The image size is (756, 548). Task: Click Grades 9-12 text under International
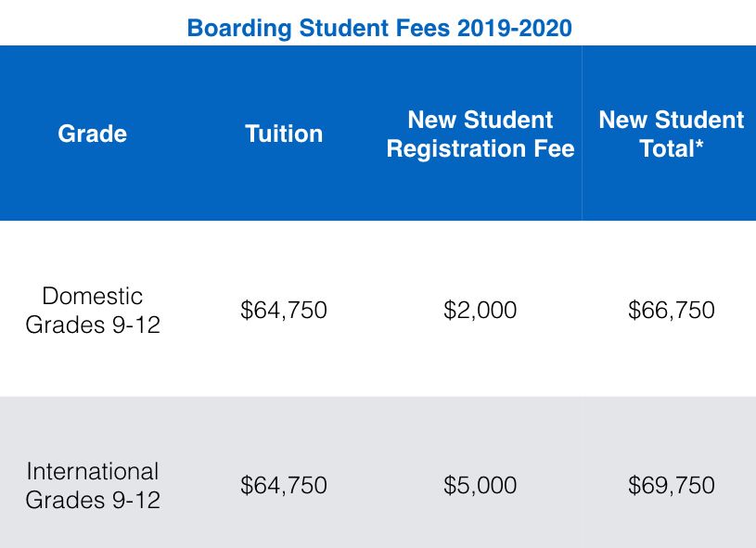pyautogui.click(x=93, y=501)
